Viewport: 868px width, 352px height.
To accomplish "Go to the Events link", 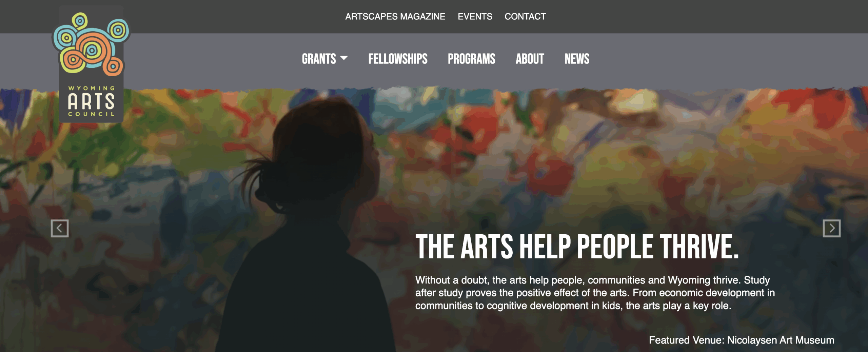I will coord(475,16).
